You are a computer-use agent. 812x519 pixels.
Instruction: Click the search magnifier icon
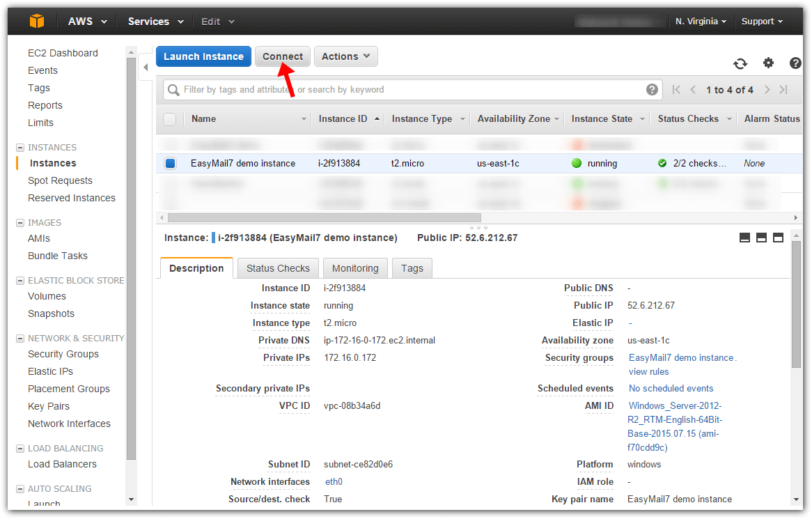(x=173, y=90)
